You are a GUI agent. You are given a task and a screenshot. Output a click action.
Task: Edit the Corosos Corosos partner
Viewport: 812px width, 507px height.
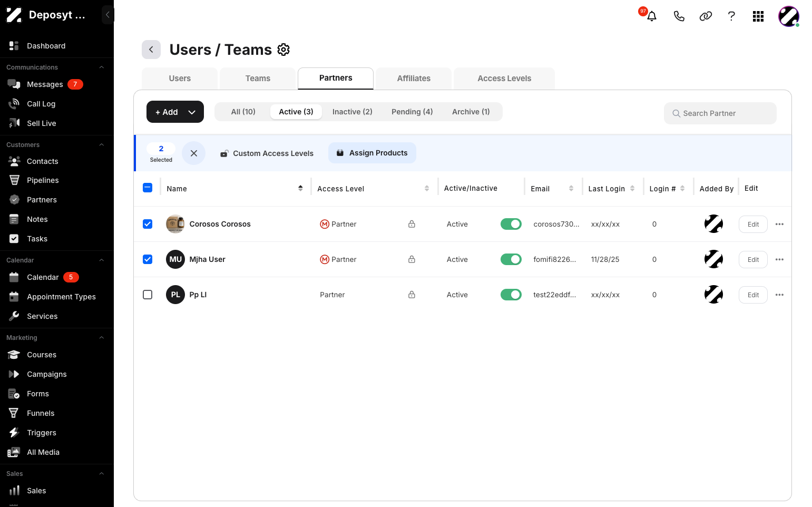tap(753, 225)
